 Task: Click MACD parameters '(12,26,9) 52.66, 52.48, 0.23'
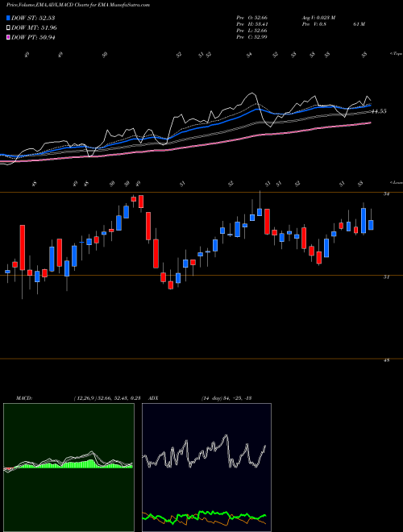click(107, 398)
